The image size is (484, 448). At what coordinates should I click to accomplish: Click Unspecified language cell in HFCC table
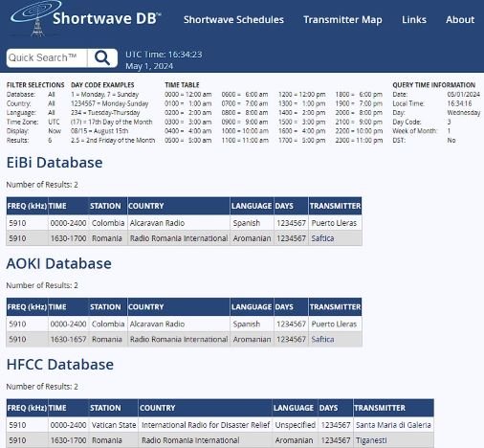click(x=296, y=425)
